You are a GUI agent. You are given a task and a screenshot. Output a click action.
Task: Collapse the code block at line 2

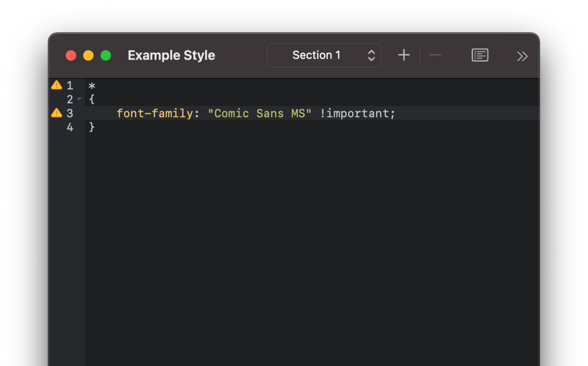coord(79,99)
